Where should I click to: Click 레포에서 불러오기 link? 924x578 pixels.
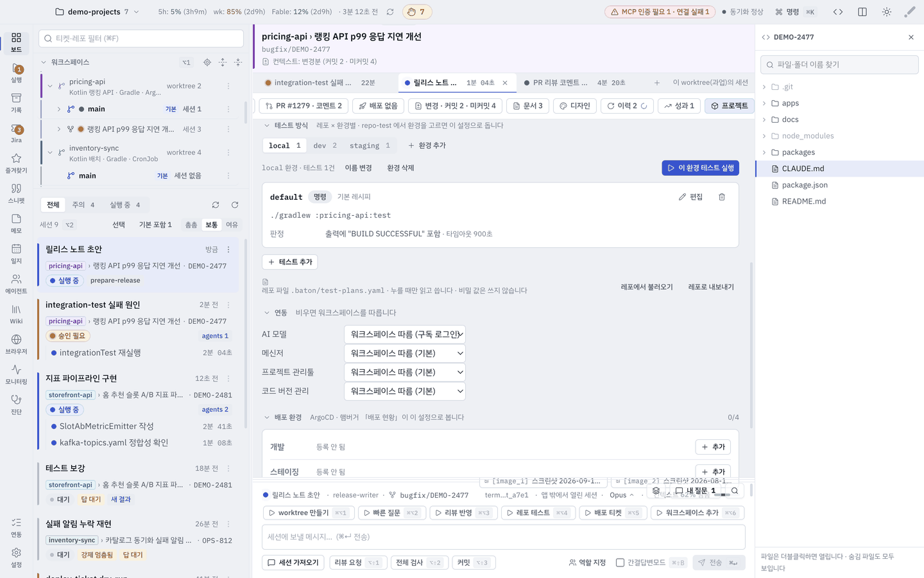click(x=647, y=287)
